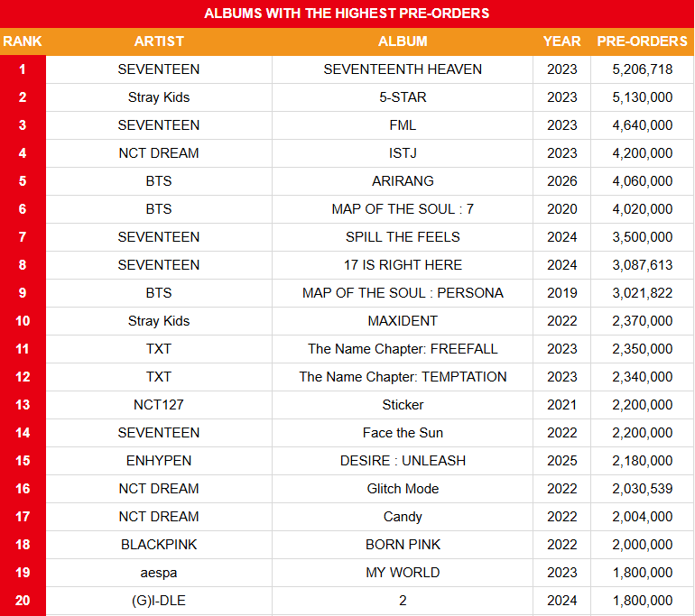Click pre-orders value 2,350,000
Image resolution: width=695 pixels, height=616 pixels.
(x=643, y=349)
